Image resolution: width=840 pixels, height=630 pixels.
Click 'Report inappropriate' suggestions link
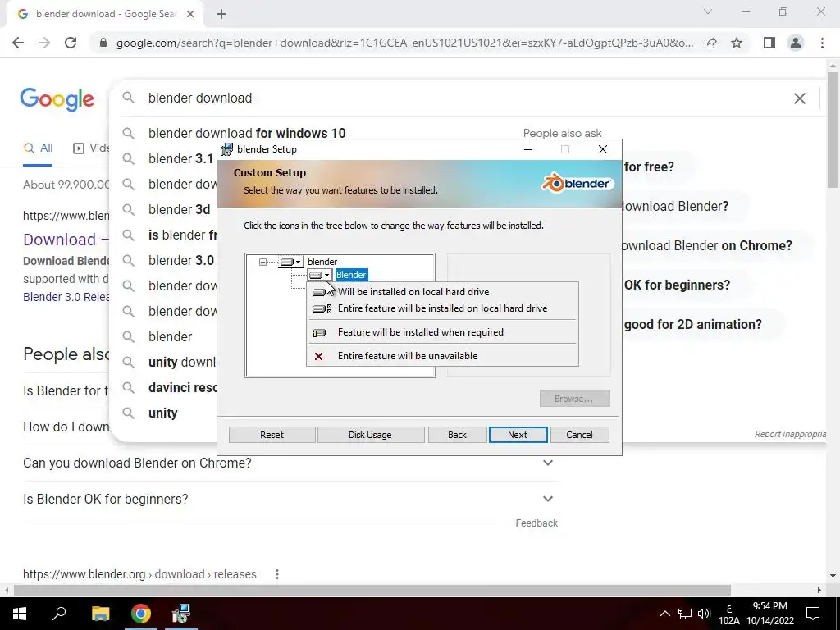click(x=790, y=434)
